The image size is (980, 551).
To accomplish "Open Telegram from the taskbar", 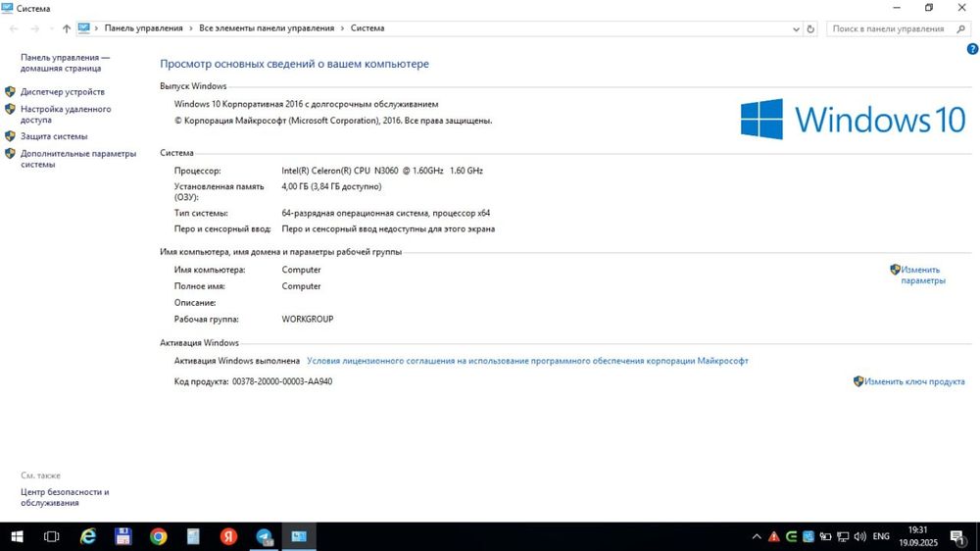I will (x=265, y=536).
